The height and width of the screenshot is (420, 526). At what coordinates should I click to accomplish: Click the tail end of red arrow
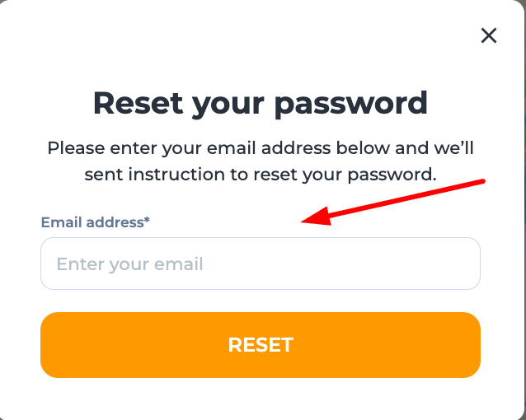click(x=482, y=182)
